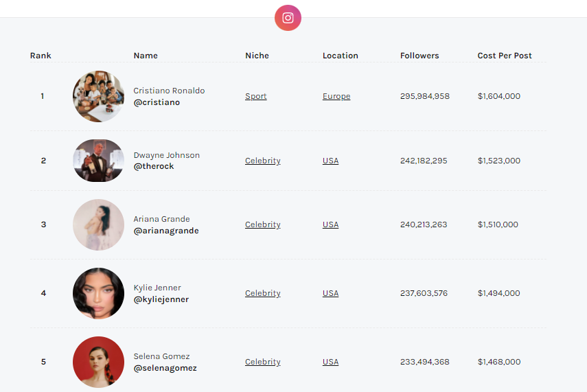Viewport: 587px width, 392px height.
Task: Open Celebrity niche in Kylie Jenner row
Action: pyautogui.click(x=263, y=293)
